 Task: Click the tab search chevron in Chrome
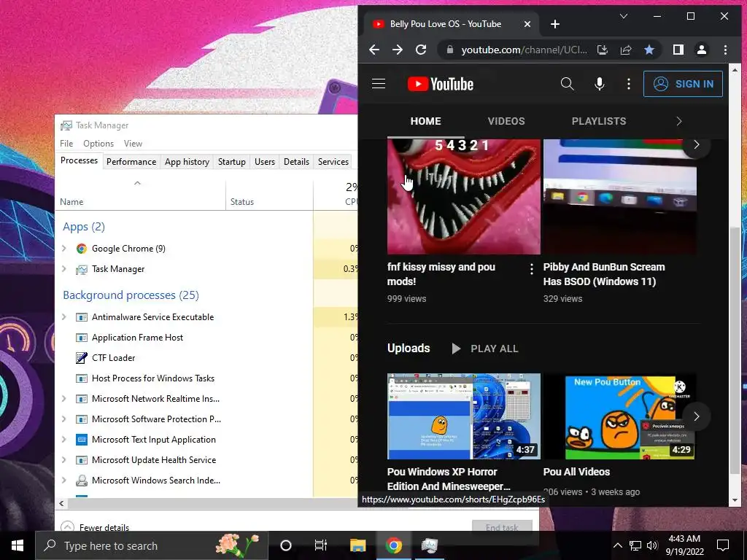[x=623, y=16]
